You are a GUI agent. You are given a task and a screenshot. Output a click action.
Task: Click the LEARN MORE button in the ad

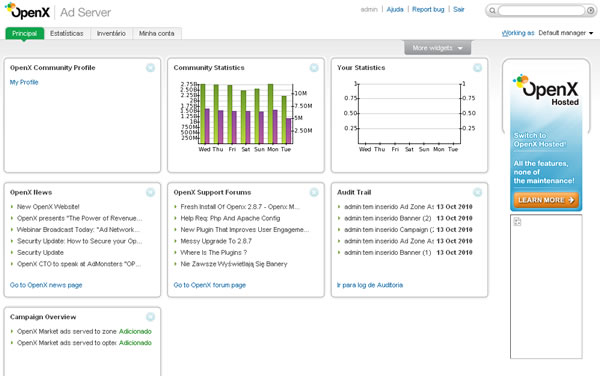point(546,200)
